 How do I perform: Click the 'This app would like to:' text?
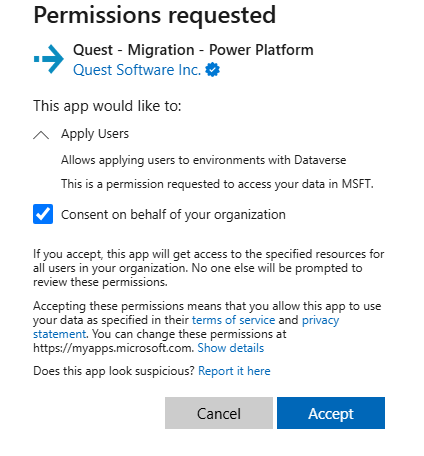[x=107, y=106]
